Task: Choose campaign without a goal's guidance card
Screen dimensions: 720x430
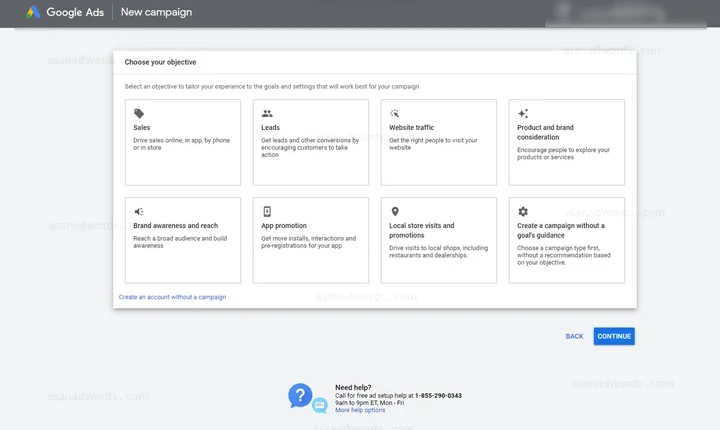Action: (x=567, y=240)
